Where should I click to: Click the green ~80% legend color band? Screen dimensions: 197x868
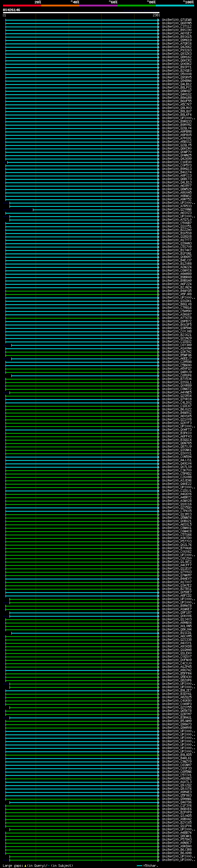137,6
